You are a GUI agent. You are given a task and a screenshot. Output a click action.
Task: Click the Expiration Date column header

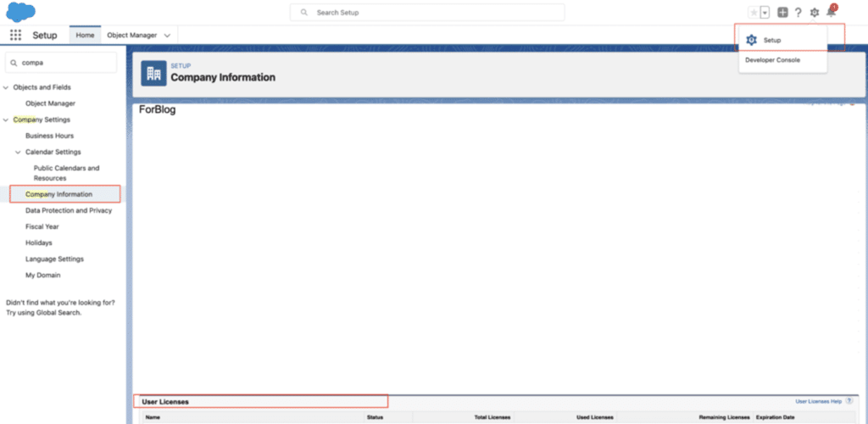pyautogui.click(x=775, y=417)
